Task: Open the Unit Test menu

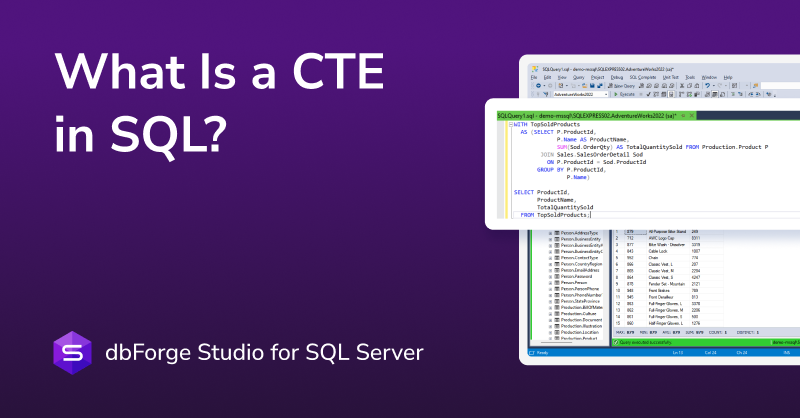Action: 671,78
